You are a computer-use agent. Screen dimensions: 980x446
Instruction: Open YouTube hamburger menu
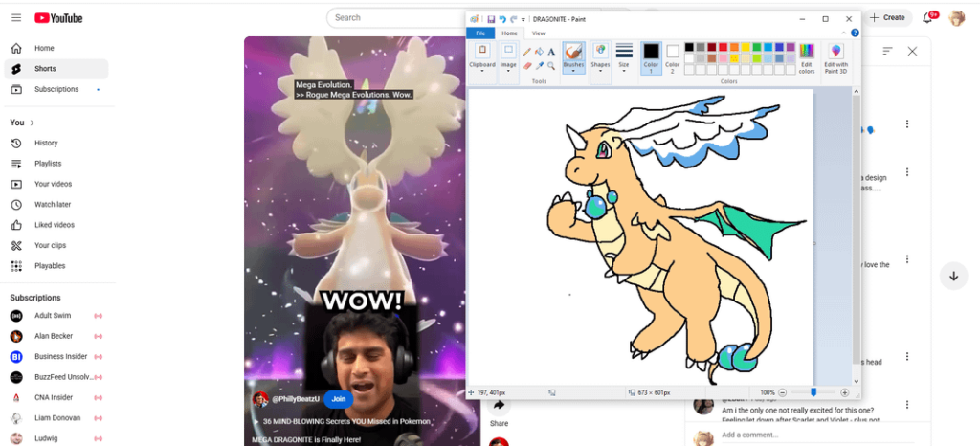point(16,18)
